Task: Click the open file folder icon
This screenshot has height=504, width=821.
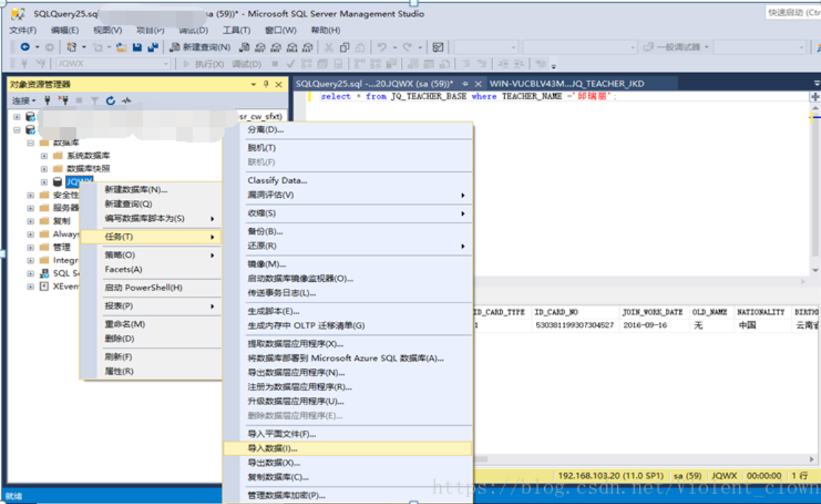Action: tap(122, 47)
